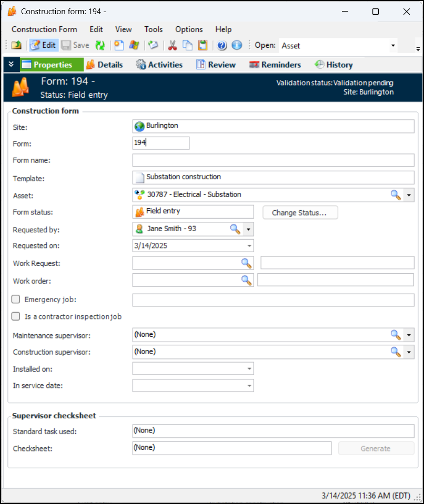Click the empty Form name field

click(x=273, y=160)
